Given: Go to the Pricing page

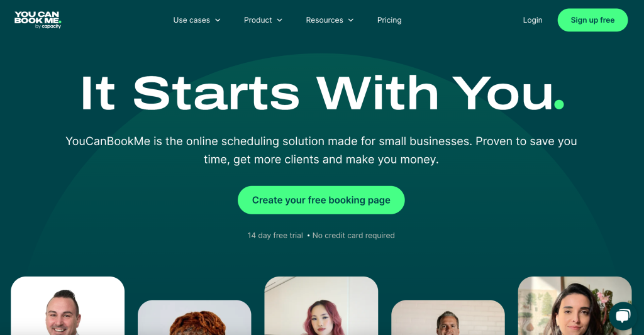Looking at the screenshot, I should coord(389,20).
